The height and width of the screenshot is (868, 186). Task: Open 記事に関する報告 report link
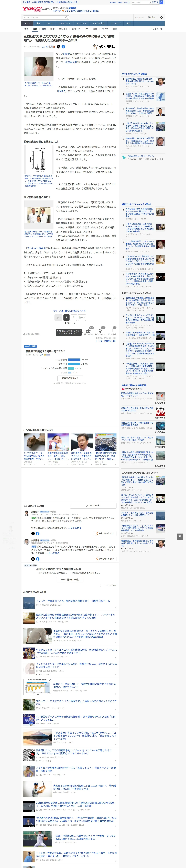pyautogui.click(x=32, y=334)
